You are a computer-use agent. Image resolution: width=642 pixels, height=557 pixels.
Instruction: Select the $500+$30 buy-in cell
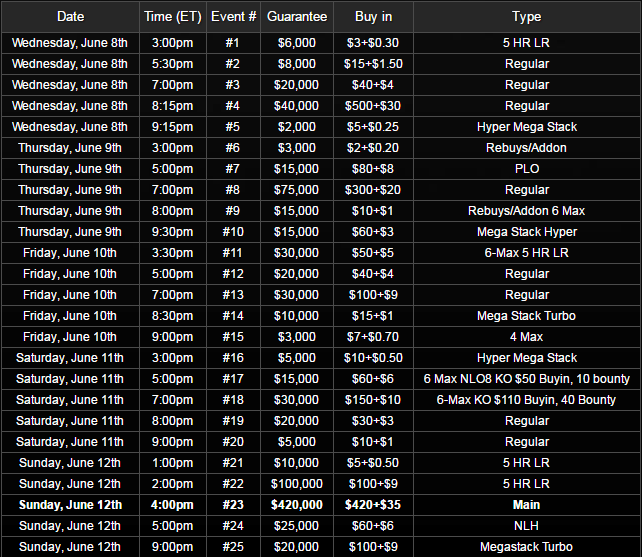(371, 106)
